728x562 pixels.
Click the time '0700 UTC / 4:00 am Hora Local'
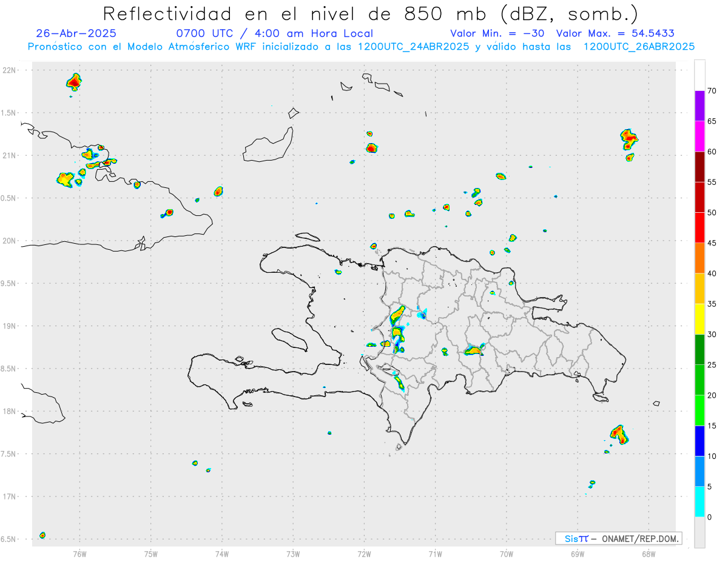274,33
